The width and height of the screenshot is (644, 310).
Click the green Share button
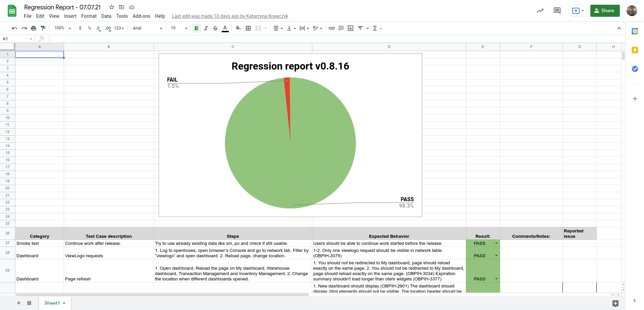605,11
